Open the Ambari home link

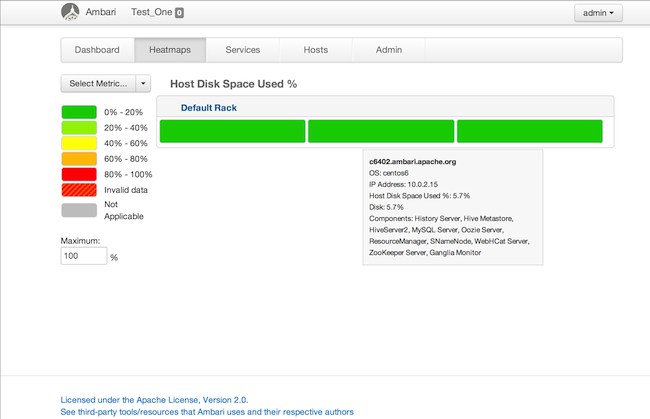pyautogui.click(x=101, y=12)
